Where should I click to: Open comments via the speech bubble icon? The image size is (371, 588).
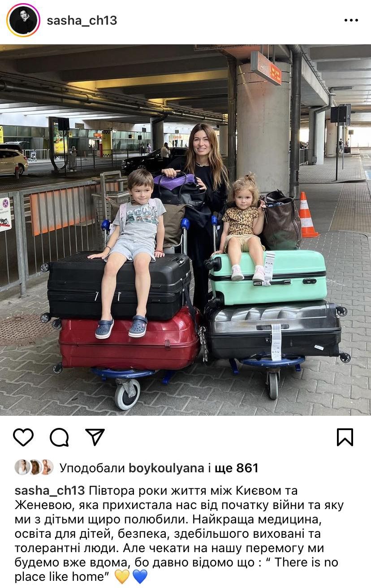point(59,437)
